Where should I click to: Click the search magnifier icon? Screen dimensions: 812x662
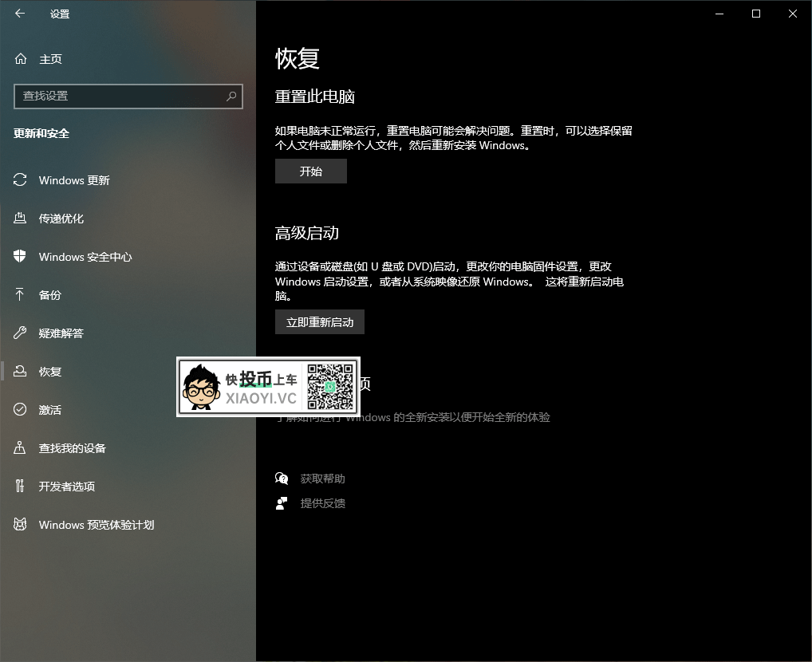[231, 96]
